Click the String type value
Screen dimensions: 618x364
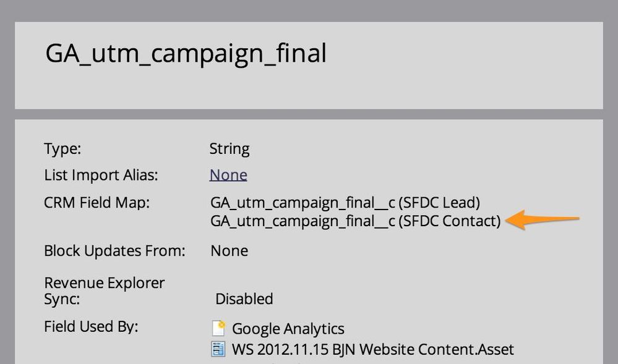tap(230, 148)
